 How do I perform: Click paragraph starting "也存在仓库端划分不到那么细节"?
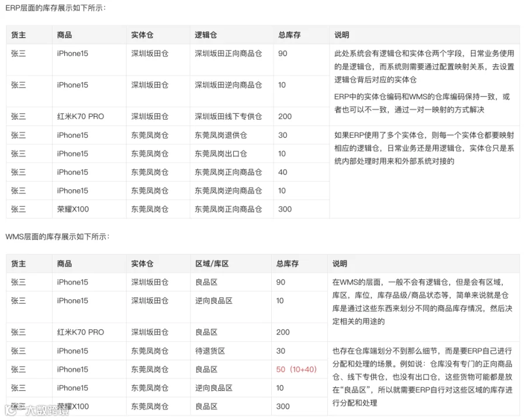[423, 377]
